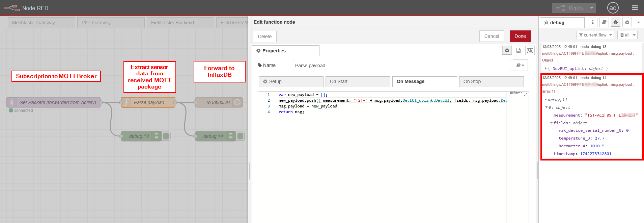644x223 pixels.
Task: Click the Name input field 'Parse payload'
Action: [x=401, y=66]
